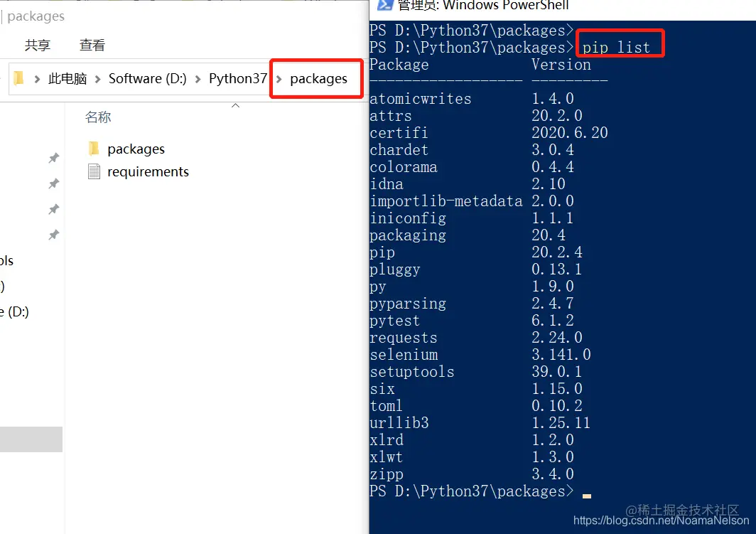This screenshot has height=534, width=756.
Task: Click version 3.141.0 in output
Action: coord(561,355)
